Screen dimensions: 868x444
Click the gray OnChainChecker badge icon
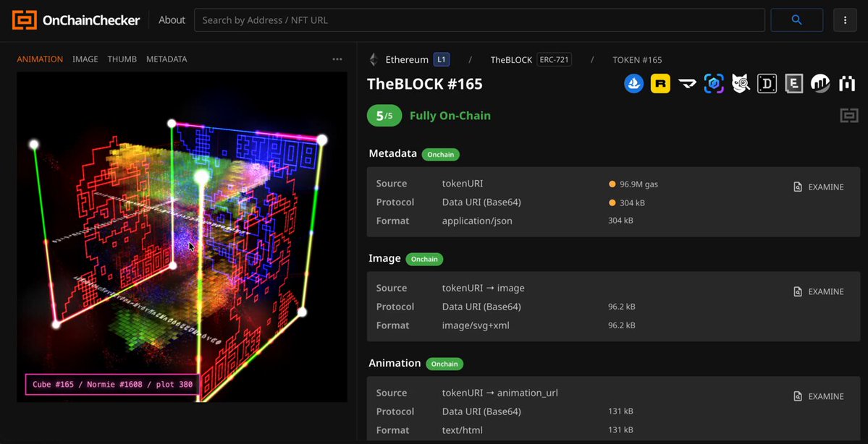coord(849,116)
